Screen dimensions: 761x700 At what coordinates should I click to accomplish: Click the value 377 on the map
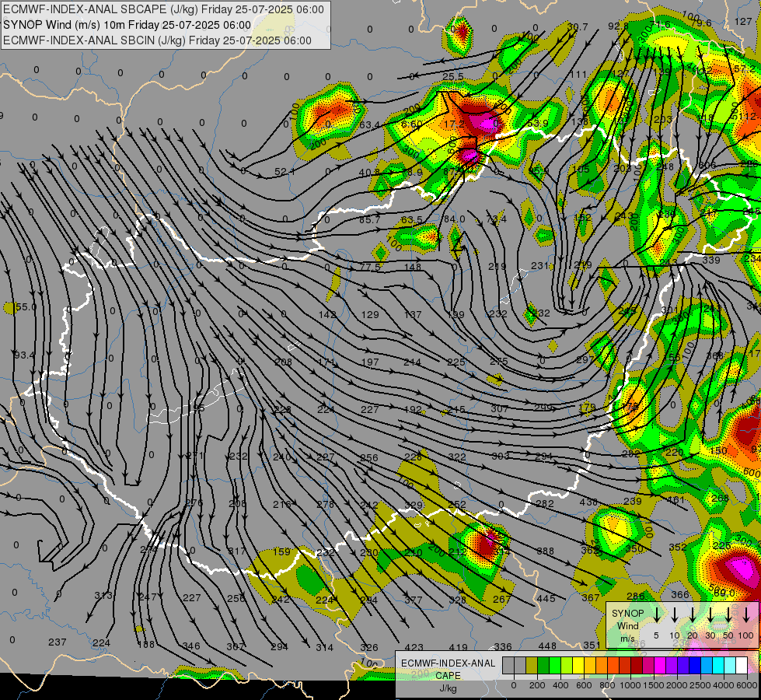tap(414, 600)
